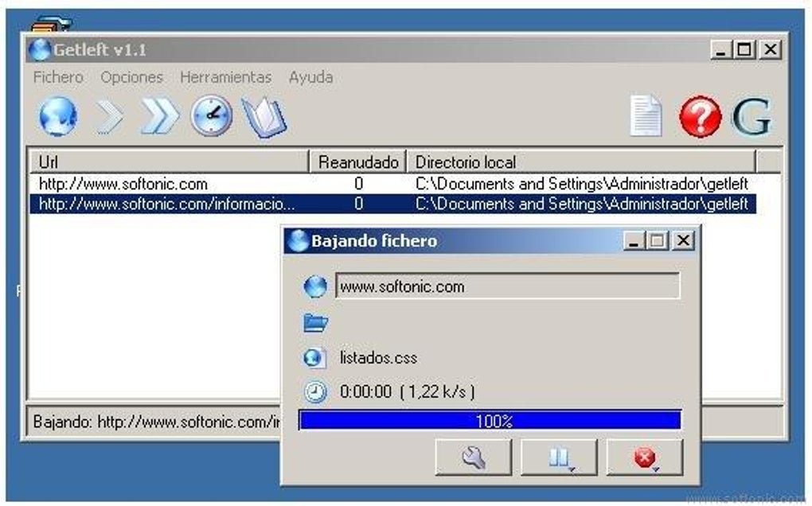
Task: Click the 100% download progress bar
Action: pos(490,420)
